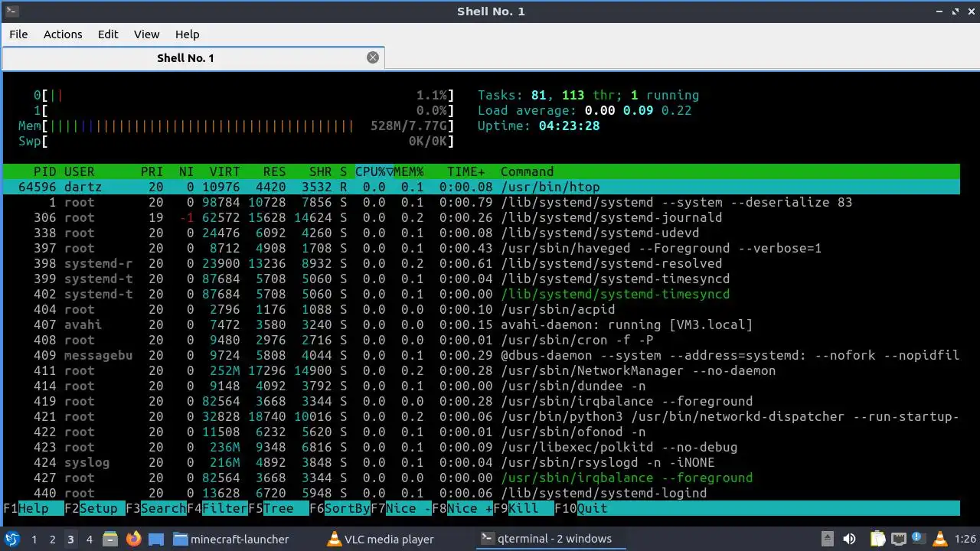The image size is (980, 551).
Task: Launch the file manager from the panel
Action: click(x=110, y=539)
